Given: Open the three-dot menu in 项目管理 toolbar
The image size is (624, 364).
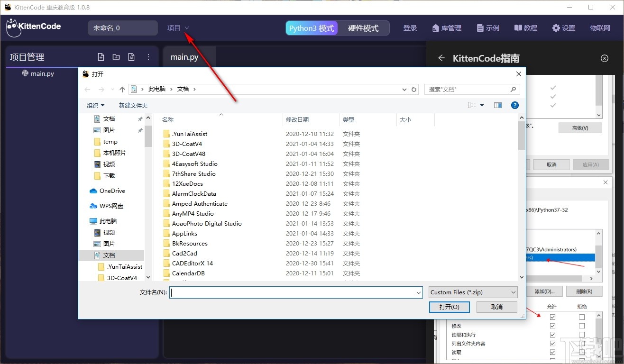Looking at the screenshot, I should (x=148, y=56).
